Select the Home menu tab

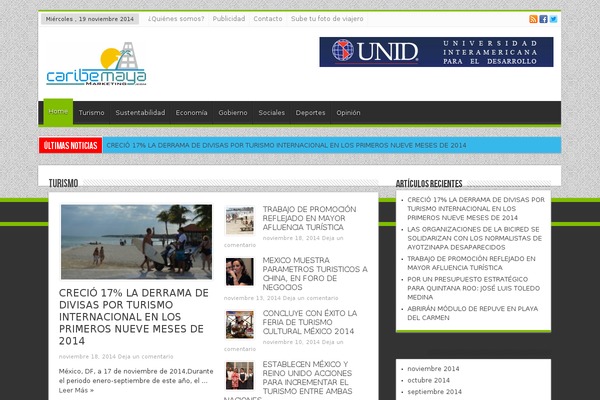click(x=58, y=112)
